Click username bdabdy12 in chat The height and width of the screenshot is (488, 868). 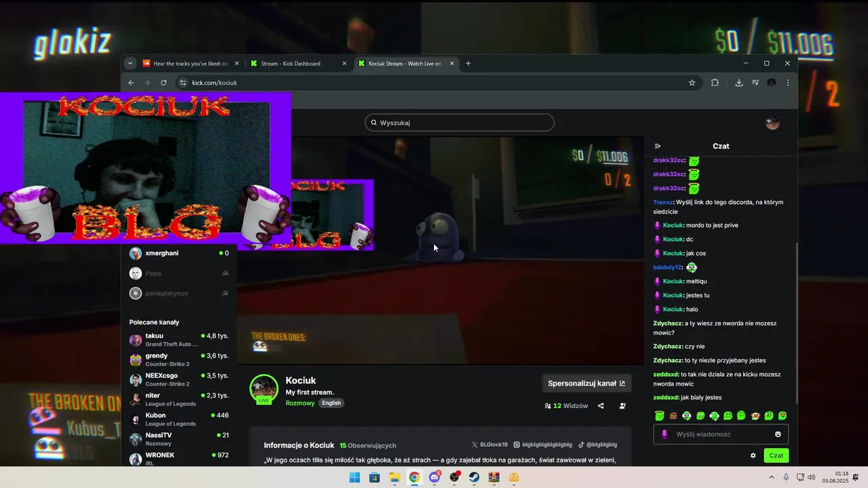667,267
